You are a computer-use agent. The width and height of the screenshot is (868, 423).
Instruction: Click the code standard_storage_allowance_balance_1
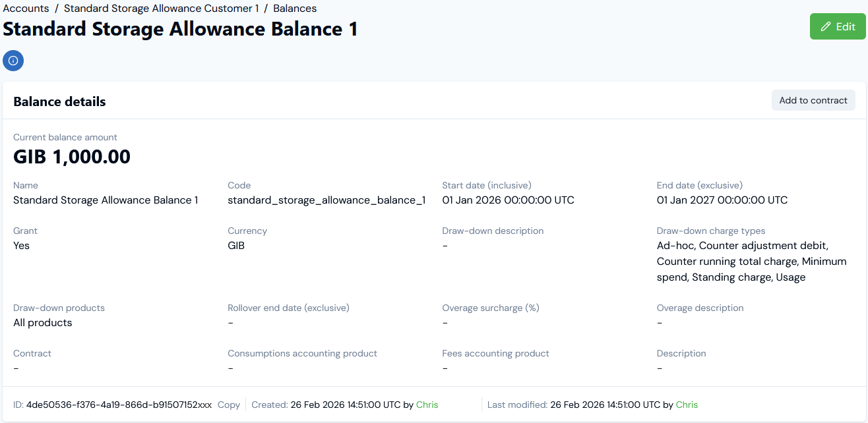click(x=326, y=200)
